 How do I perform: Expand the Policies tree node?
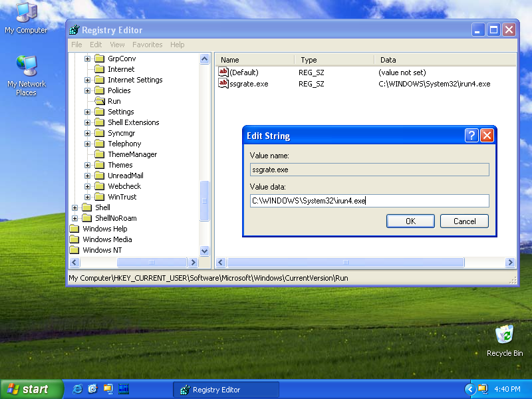(x=87, y=90)
